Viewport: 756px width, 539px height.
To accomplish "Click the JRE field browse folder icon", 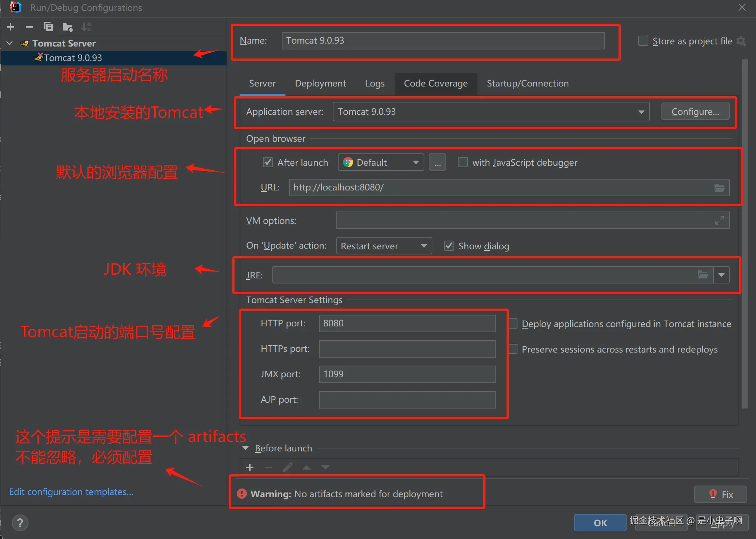I will pos(703,275).
